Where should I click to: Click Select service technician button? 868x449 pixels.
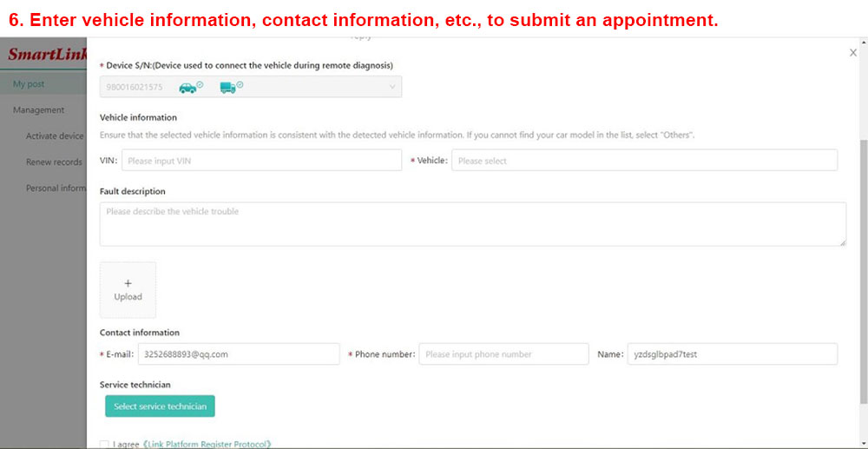[x=160, y=406]
